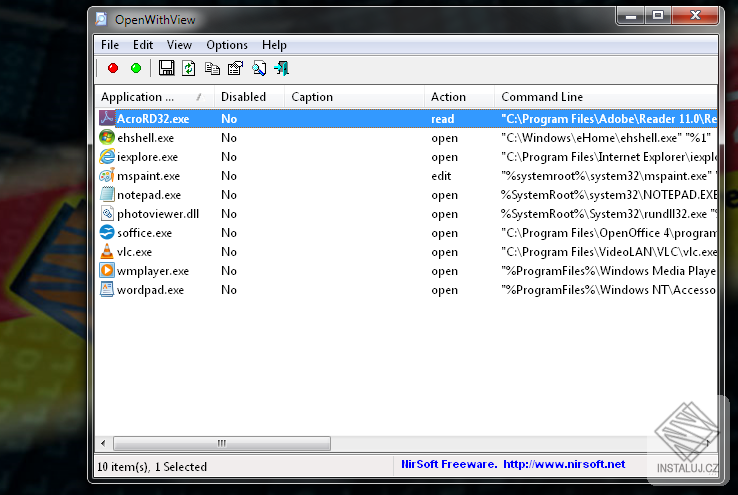Open the Help menu

click(x=274, y=45)
